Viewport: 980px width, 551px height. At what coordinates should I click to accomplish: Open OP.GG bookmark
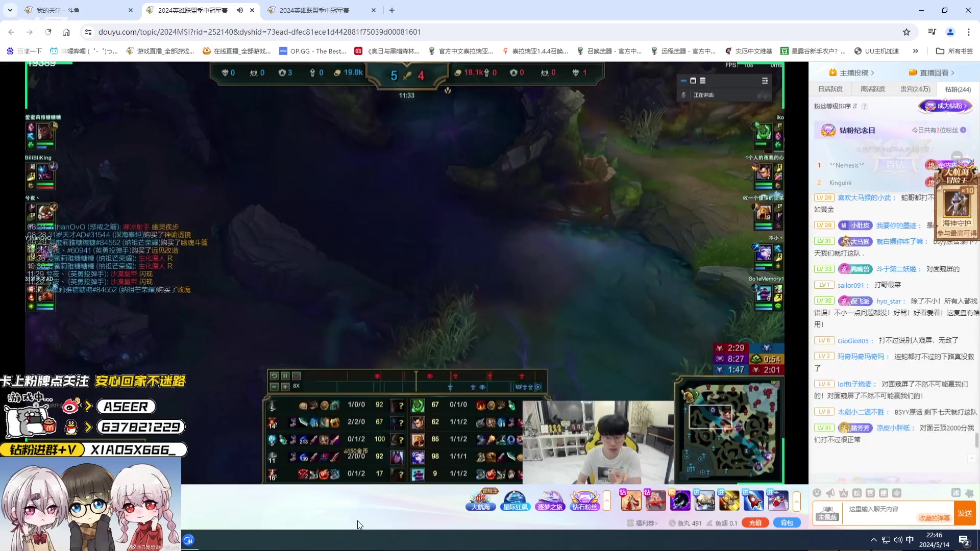coord(312,51)
